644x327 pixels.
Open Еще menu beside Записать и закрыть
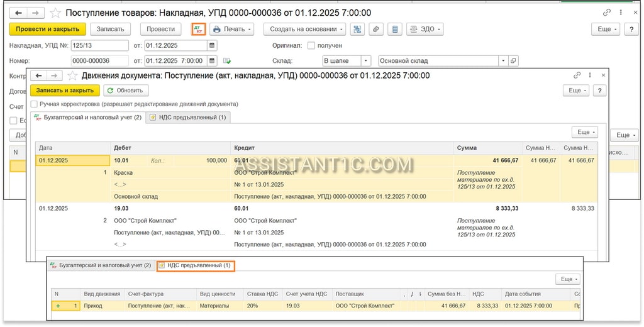(x=576, y=91)
